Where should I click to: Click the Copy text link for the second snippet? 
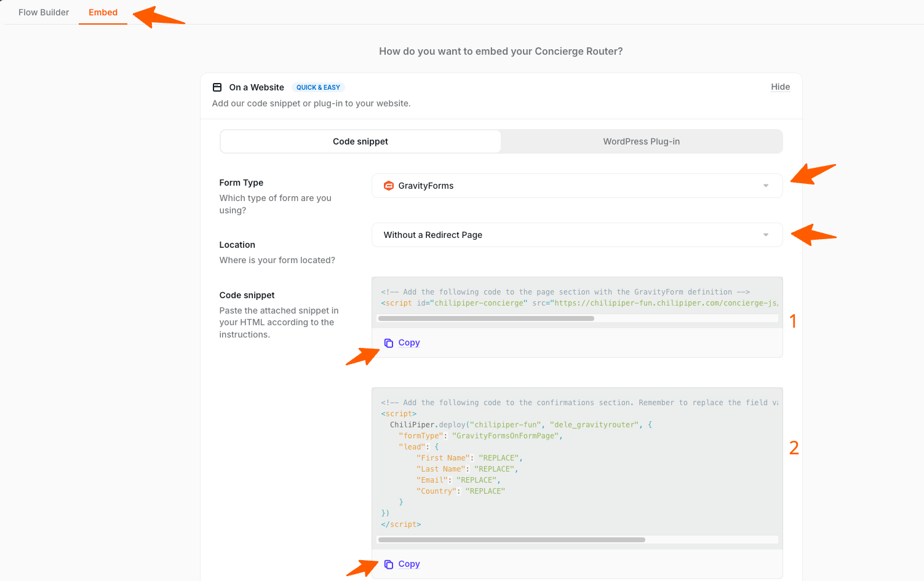point(409,564)
